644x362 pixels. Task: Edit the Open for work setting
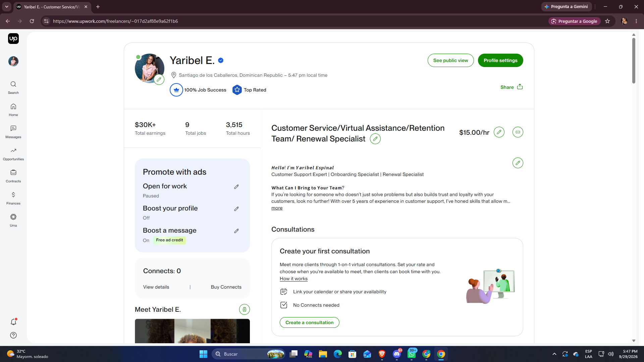tap(236, 187)
